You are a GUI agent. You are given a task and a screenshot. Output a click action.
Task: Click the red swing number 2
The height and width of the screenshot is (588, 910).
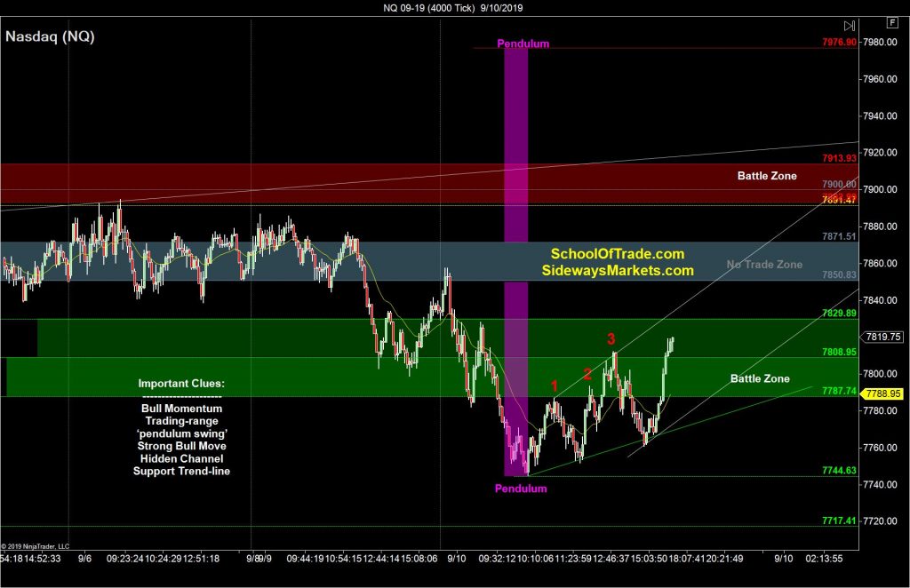point(587,374)
